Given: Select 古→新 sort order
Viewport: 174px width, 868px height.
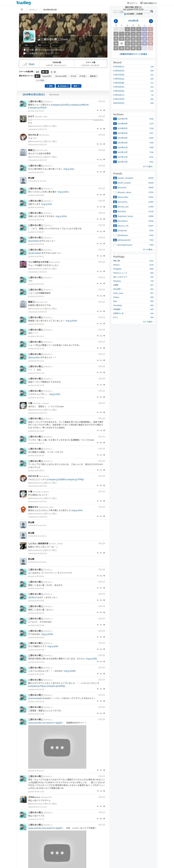Looking at the screenshot, I should pos(53,72).
